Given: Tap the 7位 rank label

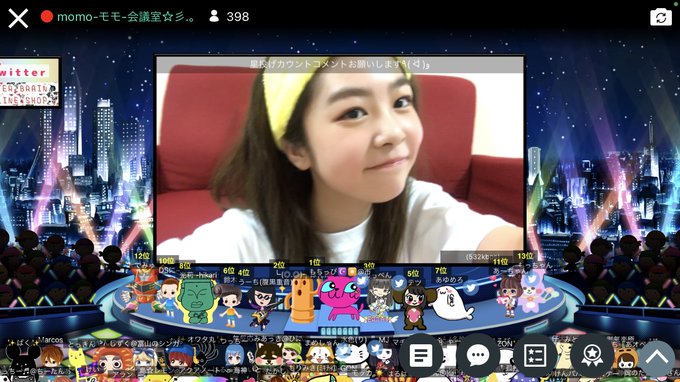Looking at the screenshot, I should pos(441,271).
